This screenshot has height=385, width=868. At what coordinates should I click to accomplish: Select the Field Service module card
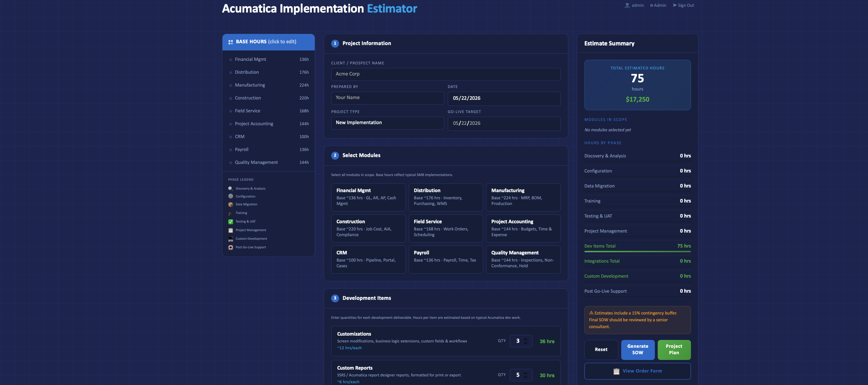tap(446, 228)
